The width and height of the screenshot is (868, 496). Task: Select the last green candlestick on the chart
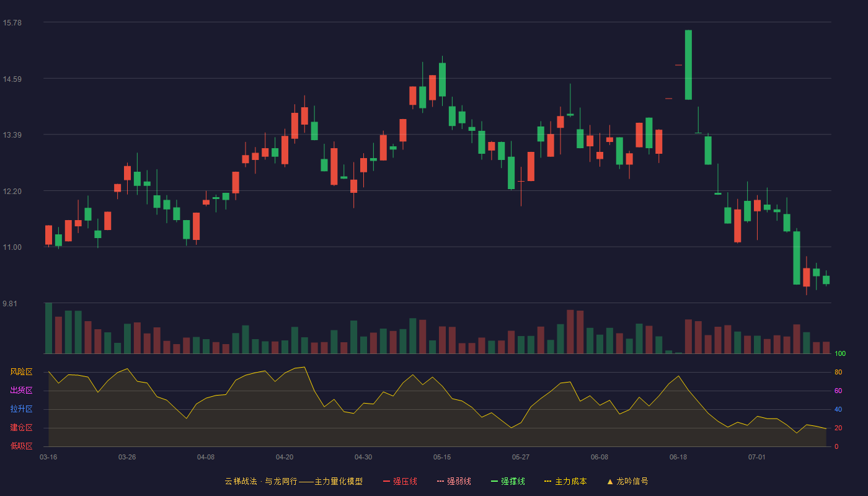click(826, 280)
